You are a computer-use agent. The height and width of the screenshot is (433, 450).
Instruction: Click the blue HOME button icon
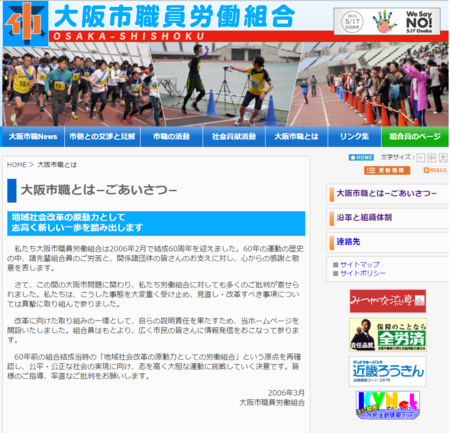361,157
